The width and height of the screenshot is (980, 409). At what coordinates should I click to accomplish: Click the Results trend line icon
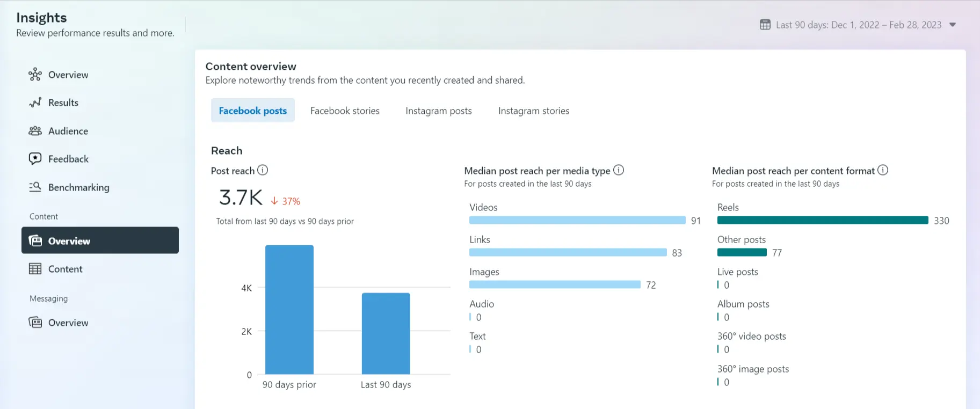35,103
